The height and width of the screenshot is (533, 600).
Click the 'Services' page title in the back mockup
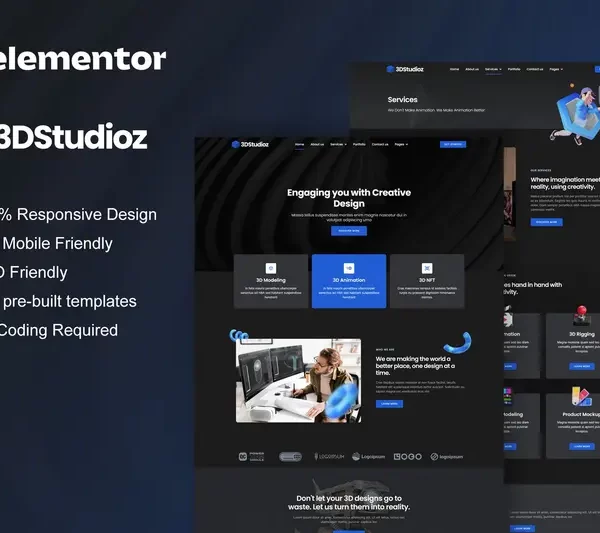403,99
